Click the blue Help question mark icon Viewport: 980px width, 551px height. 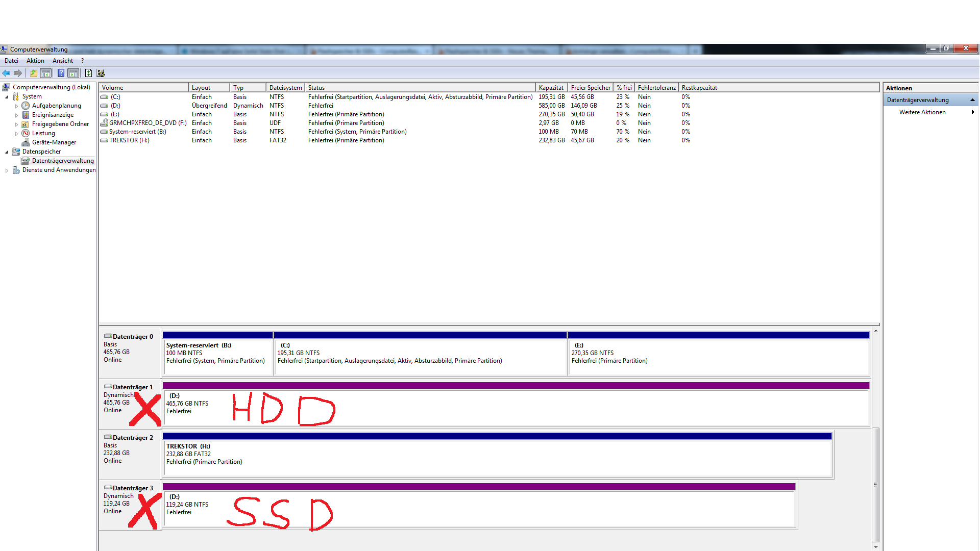coord(61,73)
